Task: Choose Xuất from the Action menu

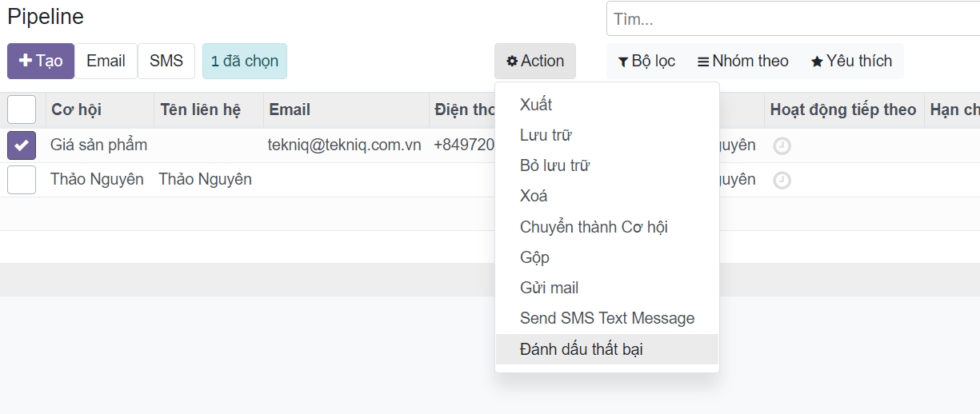Action: pos(536,105)
